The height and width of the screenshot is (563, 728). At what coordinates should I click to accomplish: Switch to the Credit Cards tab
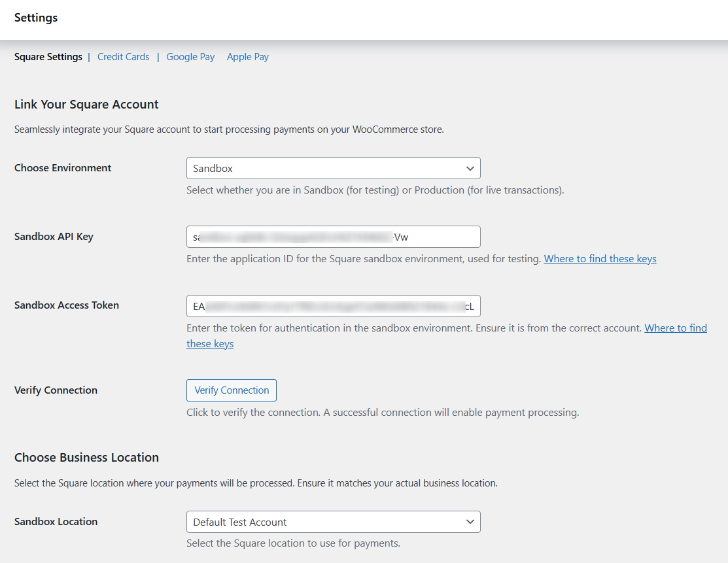[124, 57]
